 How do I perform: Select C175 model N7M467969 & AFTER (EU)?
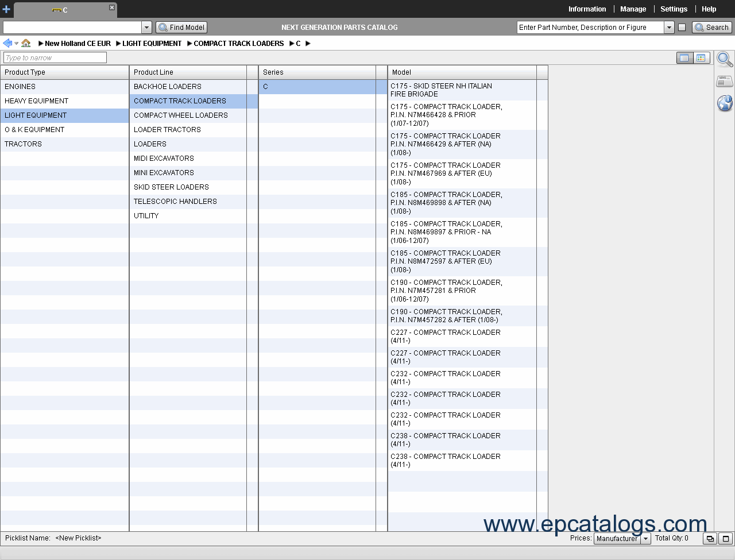468,173
